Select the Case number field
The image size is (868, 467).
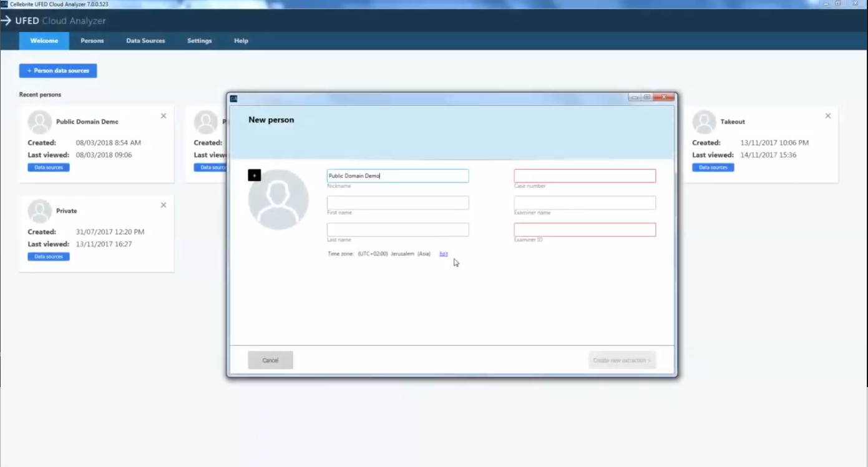585,176
